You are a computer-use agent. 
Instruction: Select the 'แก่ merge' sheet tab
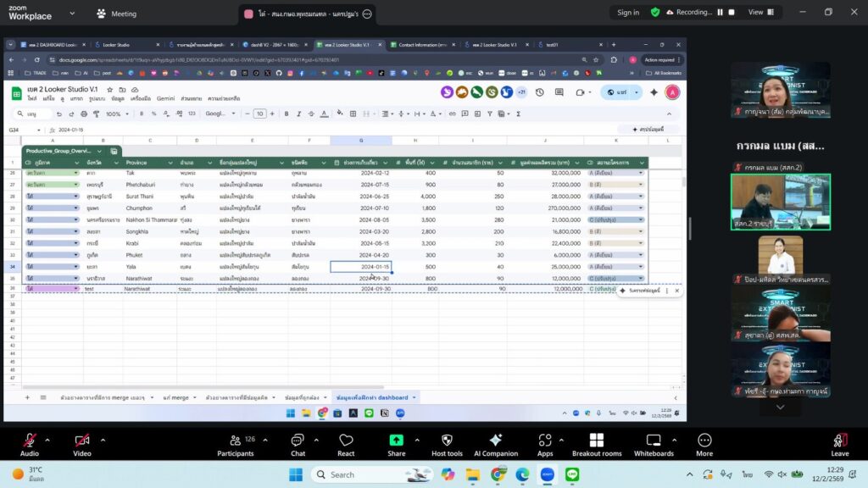pos(175,397)
